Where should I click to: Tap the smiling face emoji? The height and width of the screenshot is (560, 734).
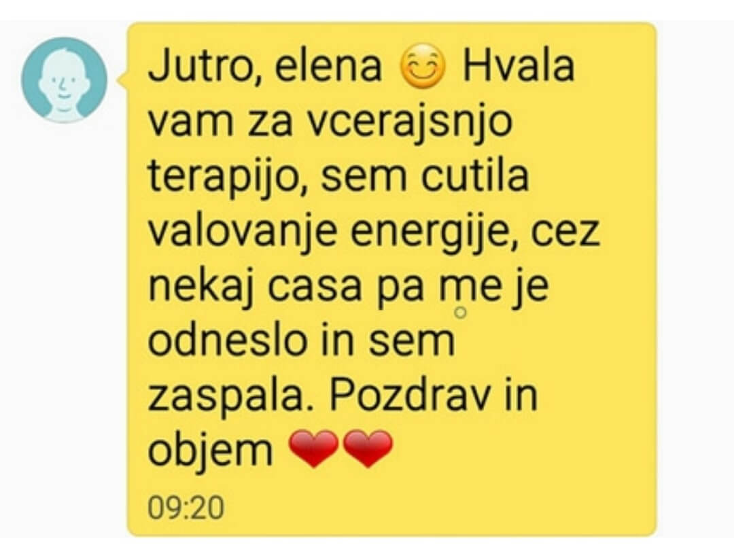[422, 67]
